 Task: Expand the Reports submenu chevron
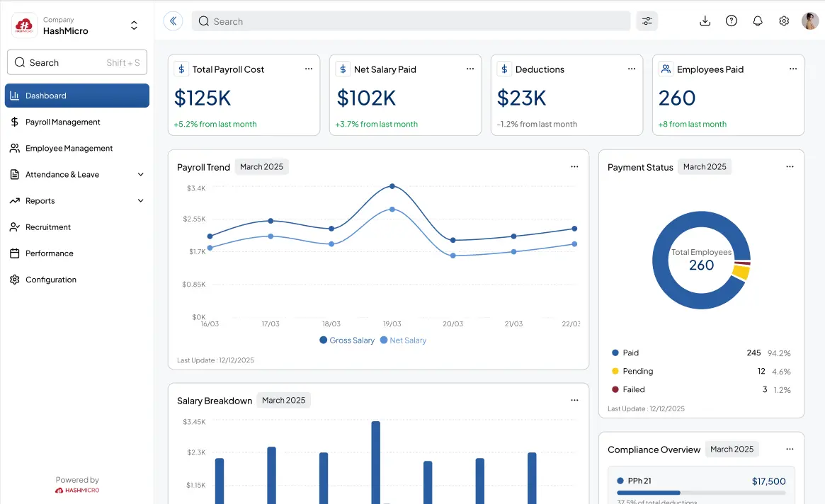(140, 201)
